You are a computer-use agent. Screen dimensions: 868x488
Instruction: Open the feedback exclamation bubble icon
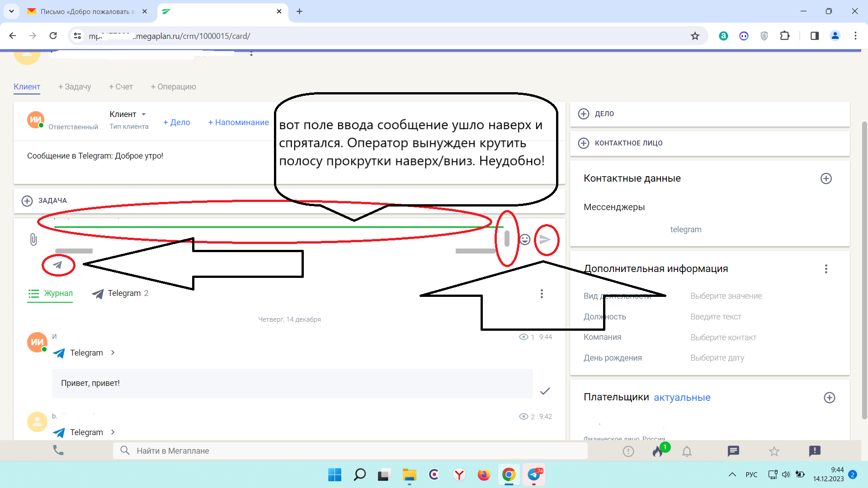[815, 451]
